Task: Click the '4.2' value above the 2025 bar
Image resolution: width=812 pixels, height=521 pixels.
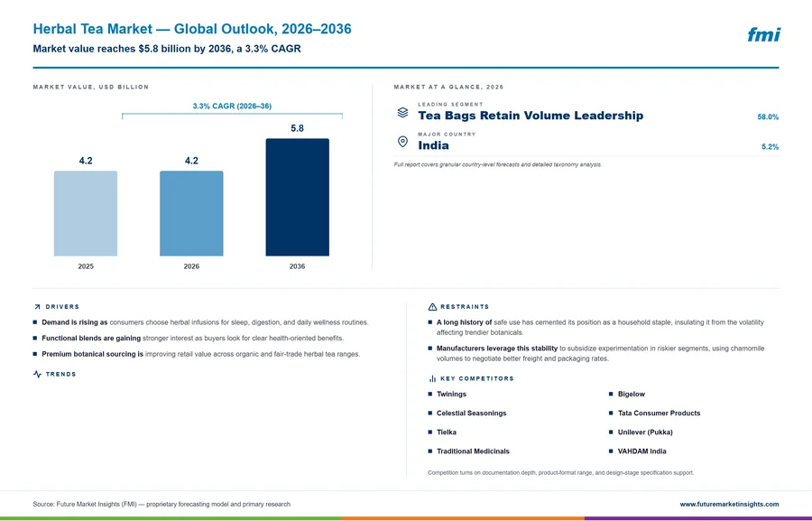Action: 86,161
